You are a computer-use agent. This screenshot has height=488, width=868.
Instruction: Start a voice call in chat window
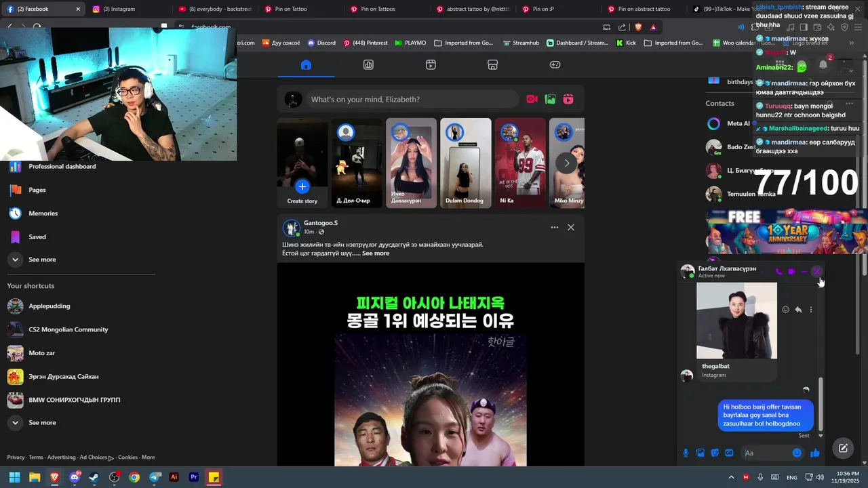[778, 272]
